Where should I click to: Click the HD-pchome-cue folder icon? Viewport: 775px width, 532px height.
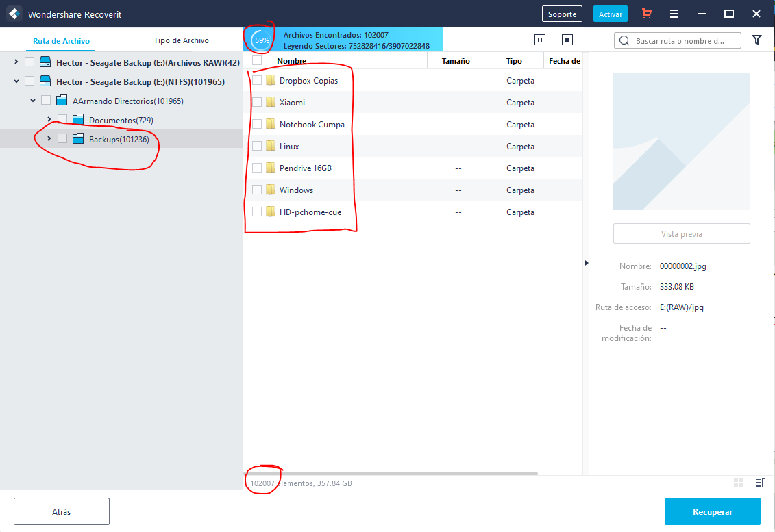[271, 212]
